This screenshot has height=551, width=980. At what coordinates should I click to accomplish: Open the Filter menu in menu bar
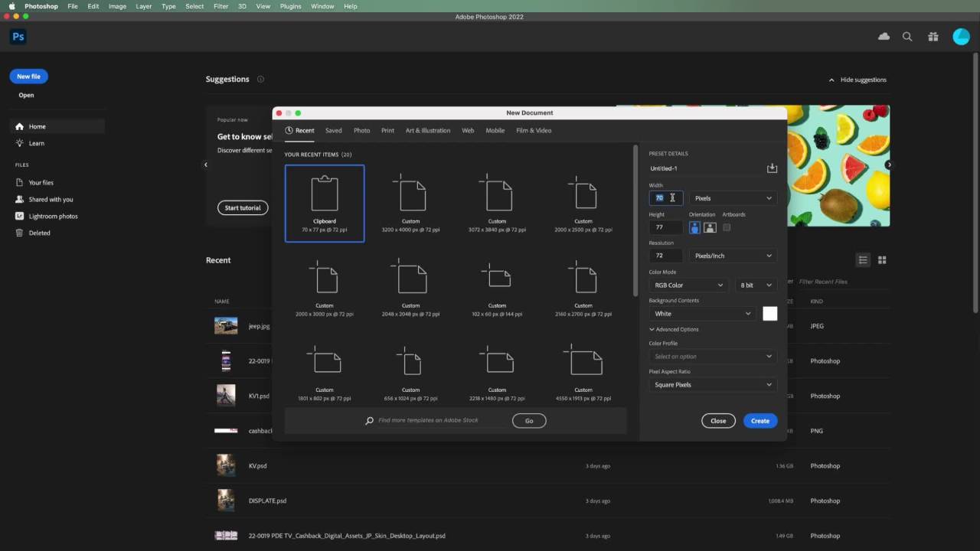220,6
